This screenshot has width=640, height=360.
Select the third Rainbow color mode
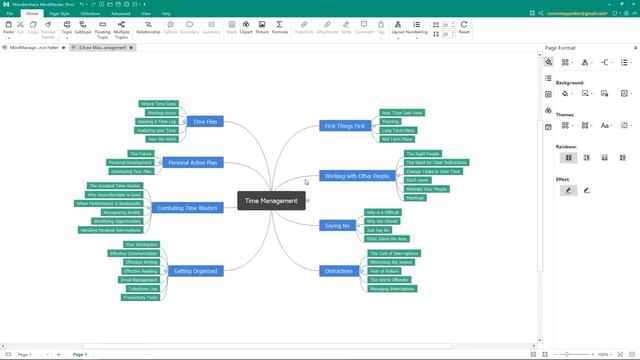(x=604, y=158)
